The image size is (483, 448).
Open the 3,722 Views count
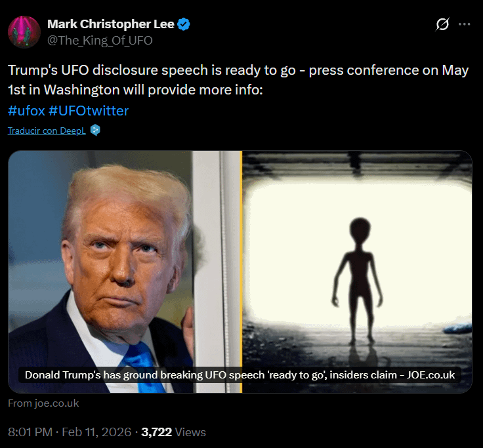pyautogui.click(x=156, y=432)
